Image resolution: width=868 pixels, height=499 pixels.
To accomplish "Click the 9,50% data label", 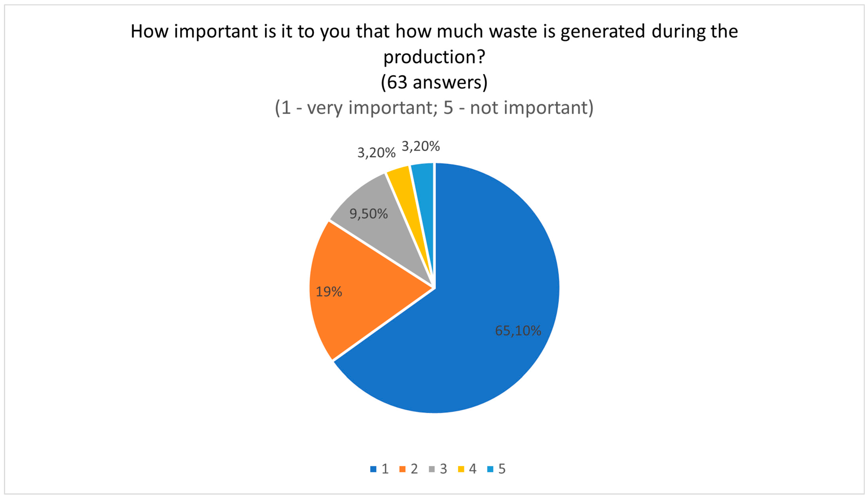I will 368,214.
